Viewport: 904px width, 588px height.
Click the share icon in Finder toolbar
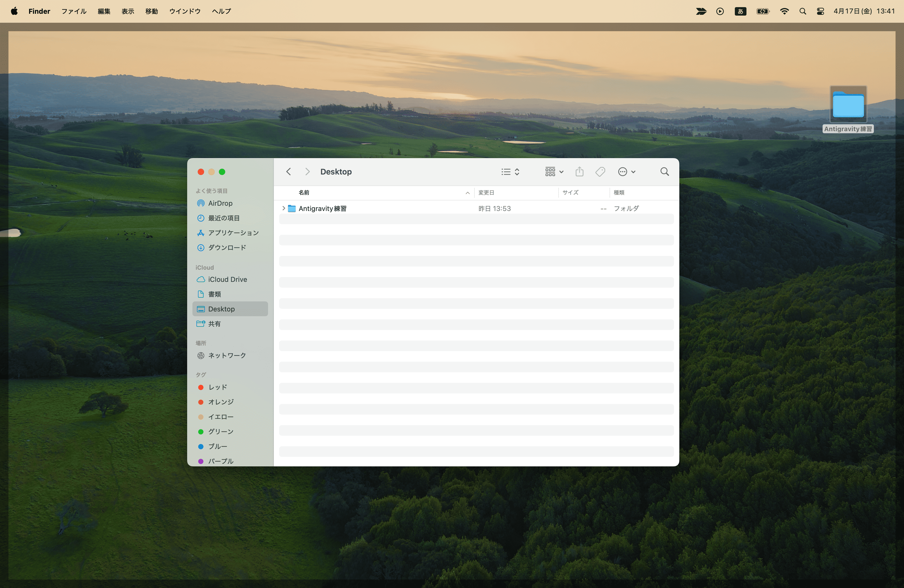[x=579, y=172]
